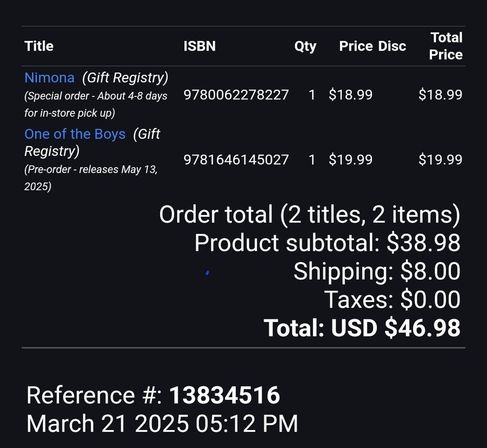Click the Shipping $8.00 line

[x=377, y=271]
